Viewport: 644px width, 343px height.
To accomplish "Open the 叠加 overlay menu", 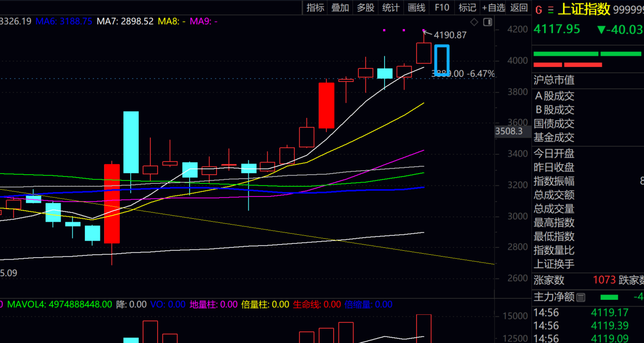I will 340,7.
